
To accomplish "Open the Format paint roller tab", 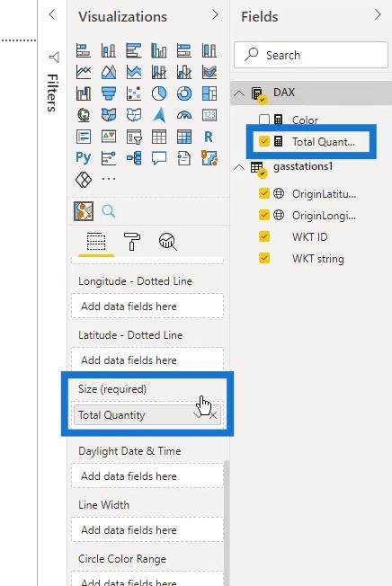I will pyautogui.click(x=132, y=241).
